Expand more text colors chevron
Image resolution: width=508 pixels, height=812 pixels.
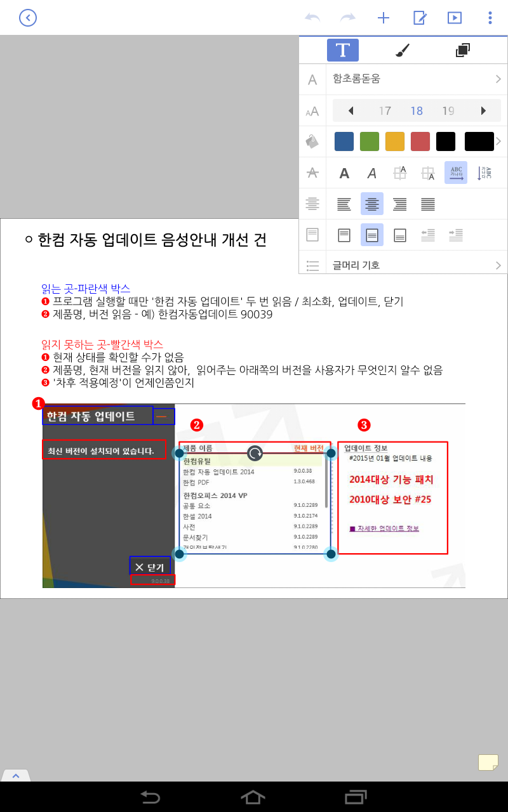point(498,141)
